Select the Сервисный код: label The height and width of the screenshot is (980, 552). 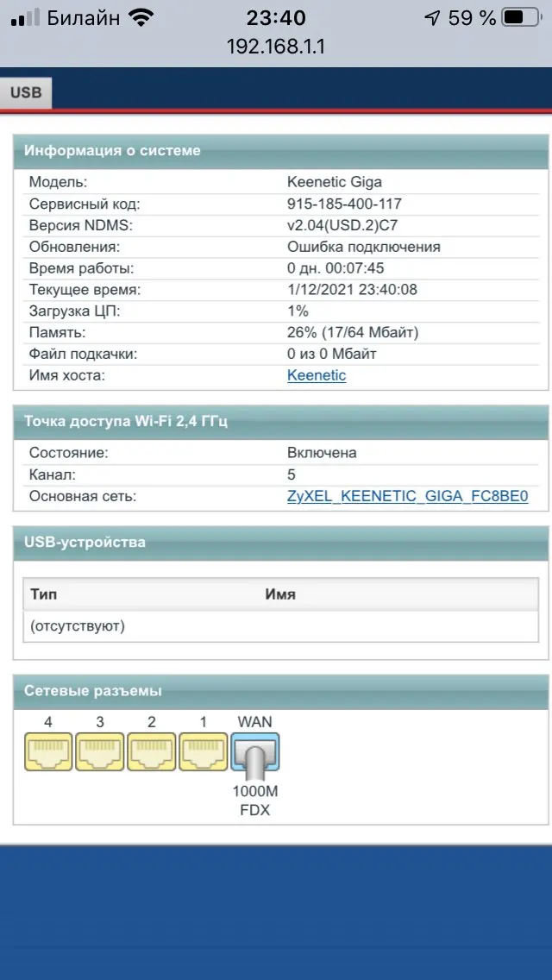click(x=85, y=204)
